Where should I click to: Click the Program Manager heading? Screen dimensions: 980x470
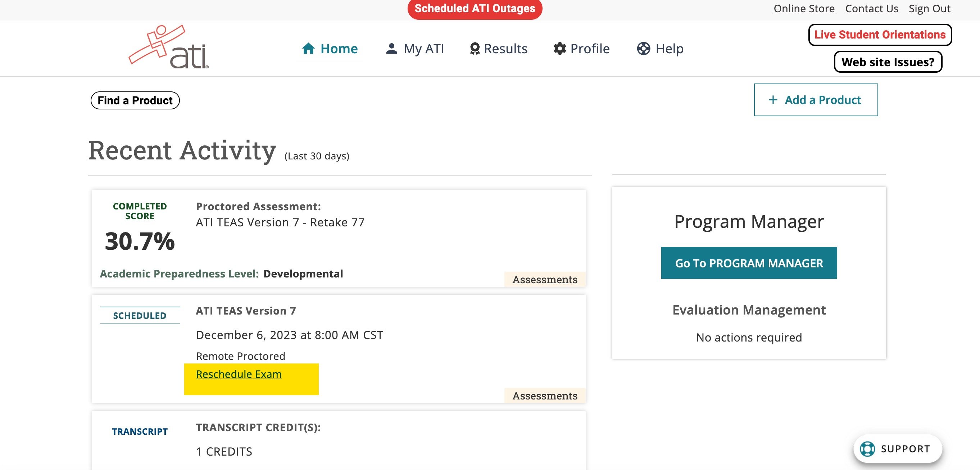pos(749,221)
